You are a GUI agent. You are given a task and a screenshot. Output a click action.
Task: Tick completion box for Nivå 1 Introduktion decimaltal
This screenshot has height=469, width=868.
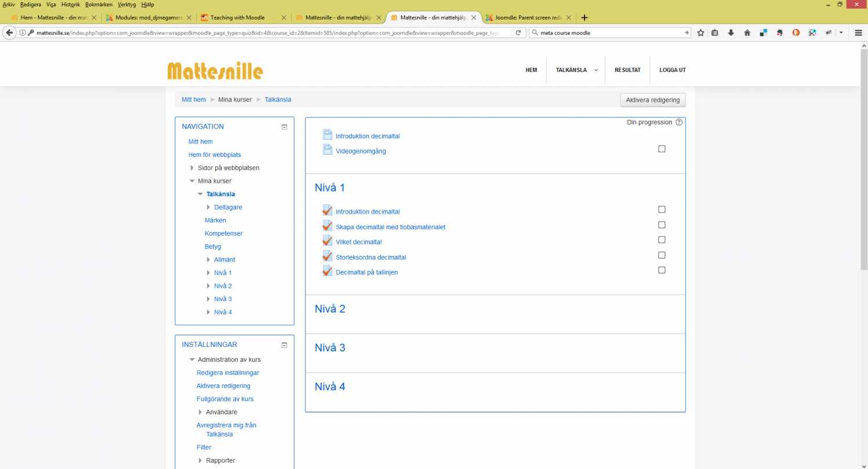[x=662, y=210]
